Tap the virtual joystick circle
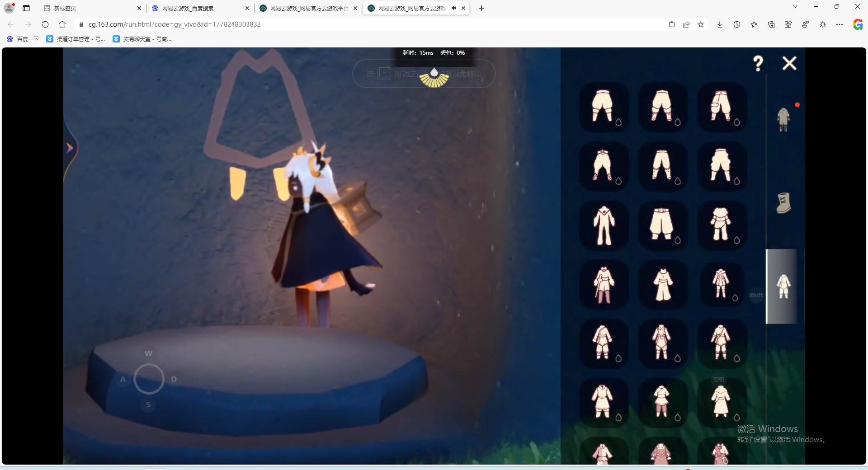Image resolution: width=868 pixels, height=470 pixels. (x=149, y=379)
